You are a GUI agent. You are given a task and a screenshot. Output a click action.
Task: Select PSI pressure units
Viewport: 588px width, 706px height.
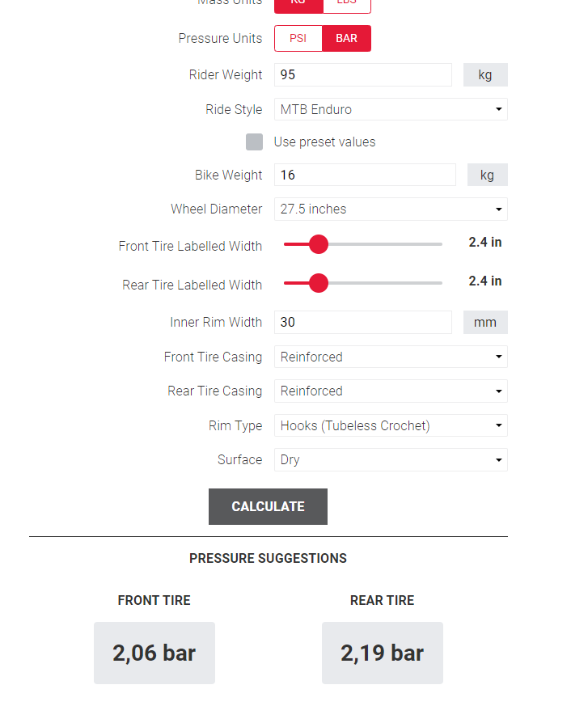[x=298, y=39]
